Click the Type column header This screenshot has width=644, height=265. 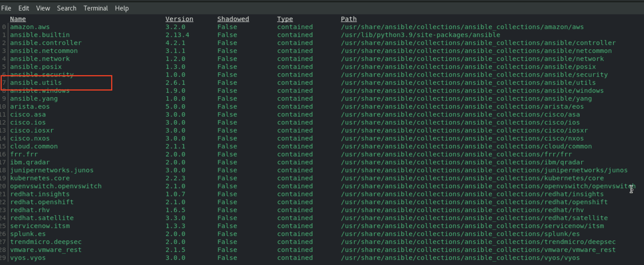[285, 19]
